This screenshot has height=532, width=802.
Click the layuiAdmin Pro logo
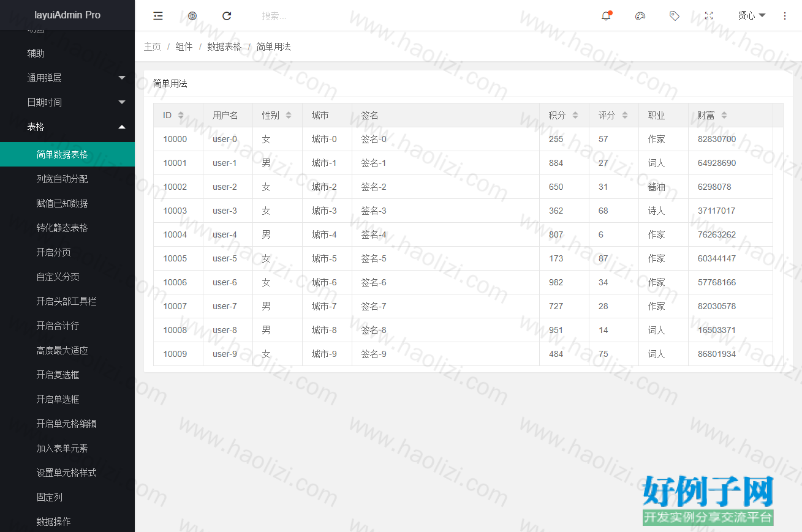(x=67, y=15)
